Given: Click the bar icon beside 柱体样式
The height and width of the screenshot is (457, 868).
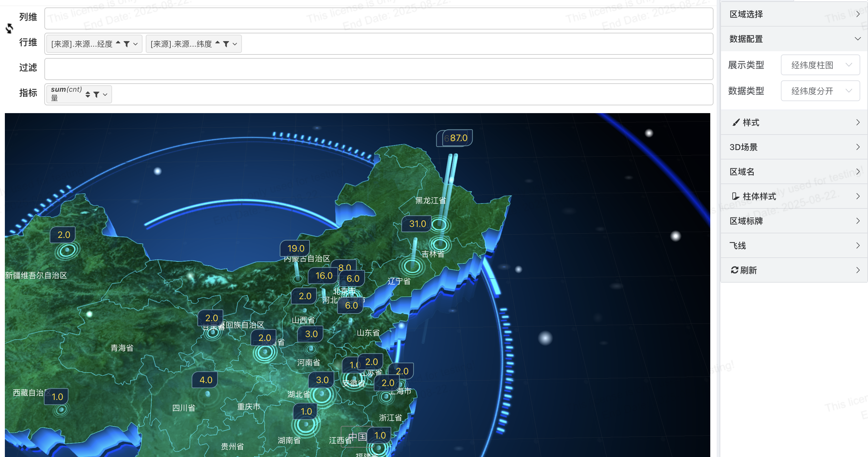Looking at the screenshot, I should (x=735, y=196).
